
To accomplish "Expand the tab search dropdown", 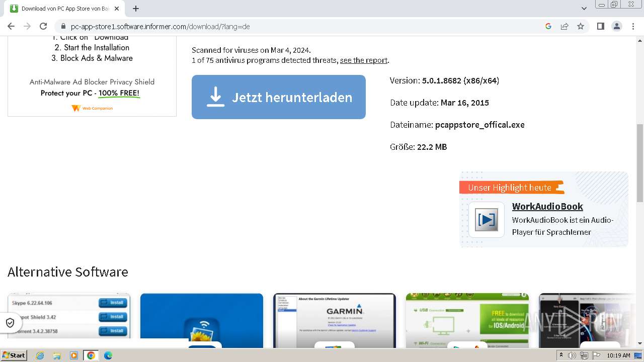I will [584, 9].
